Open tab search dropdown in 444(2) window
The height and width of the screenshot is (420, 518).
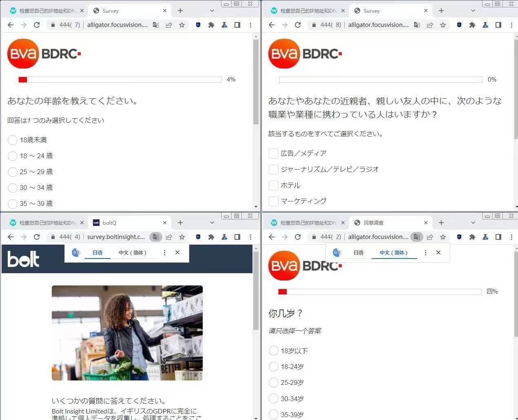pyautogui.click(x=473, y=223)
